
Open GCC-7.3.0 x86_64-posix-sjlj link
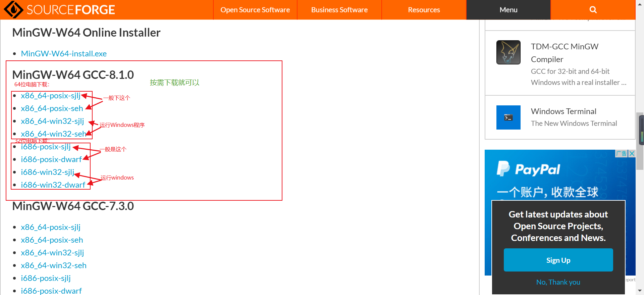click(x=51, y=227)
